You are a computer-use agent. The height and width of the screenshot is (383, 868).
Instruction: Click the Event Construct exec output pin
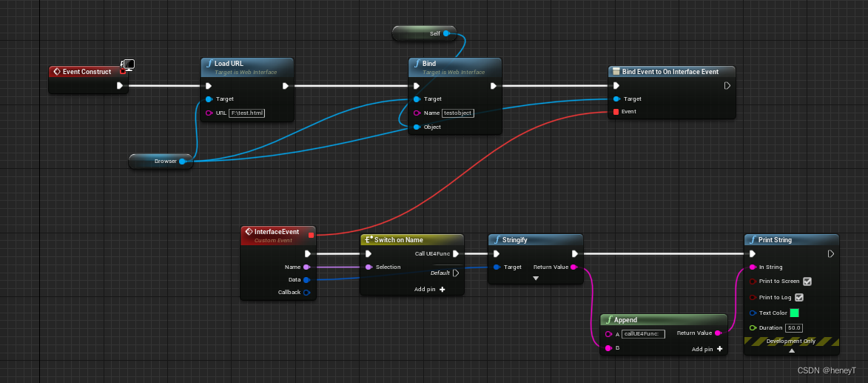point(120,85)
